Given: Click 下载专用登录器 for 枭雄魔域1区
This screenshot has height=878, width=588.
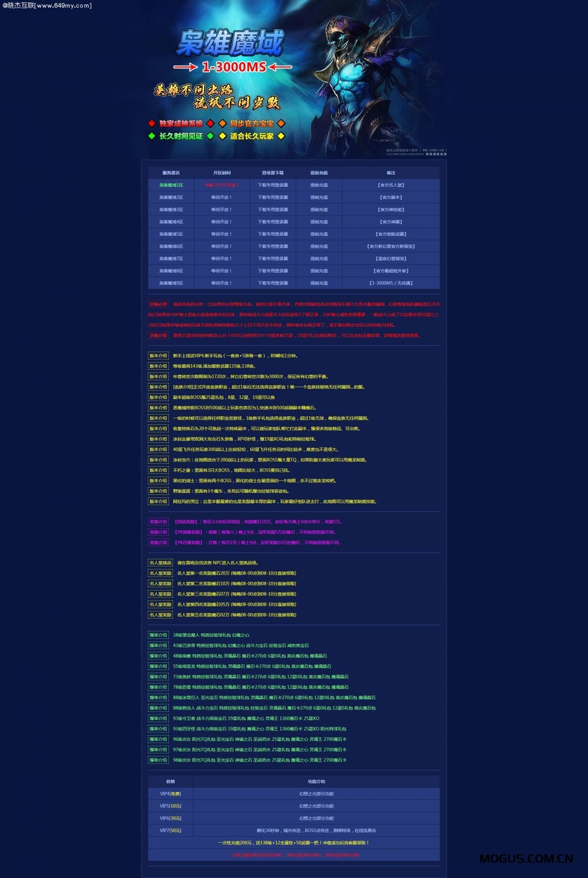Looking at the screenshot, I should coord(273,185).
